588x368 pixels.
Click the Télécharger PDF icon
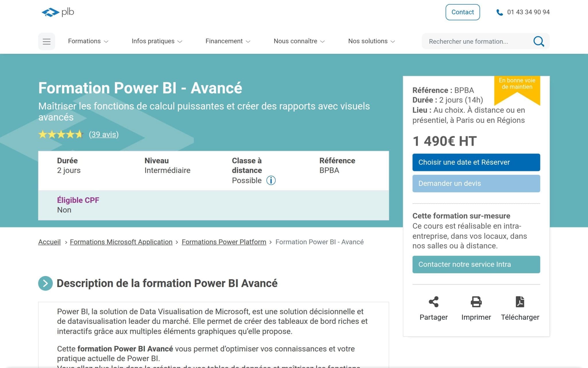point(520,302)
